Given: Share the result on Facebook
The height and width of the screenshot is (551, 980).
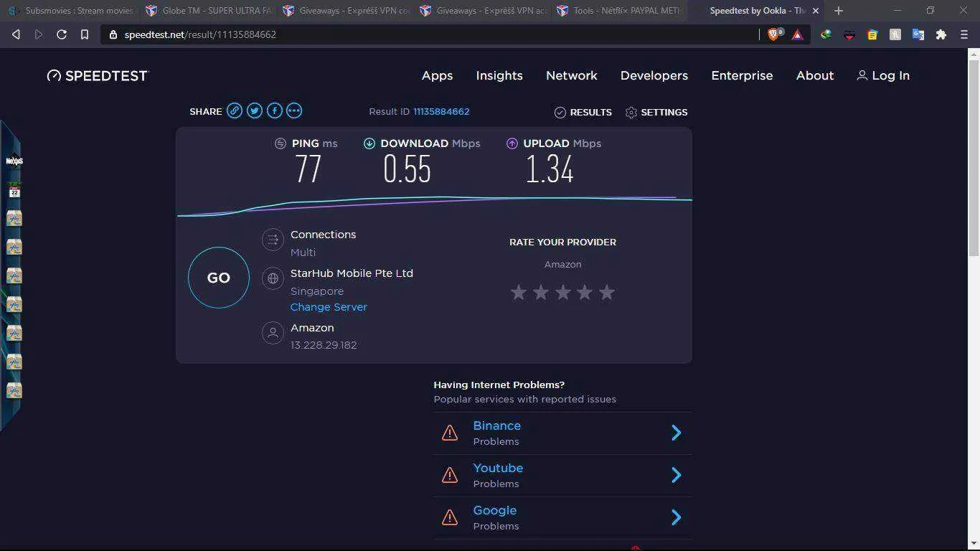Looking at the screenshot, I should pos(275,110).
